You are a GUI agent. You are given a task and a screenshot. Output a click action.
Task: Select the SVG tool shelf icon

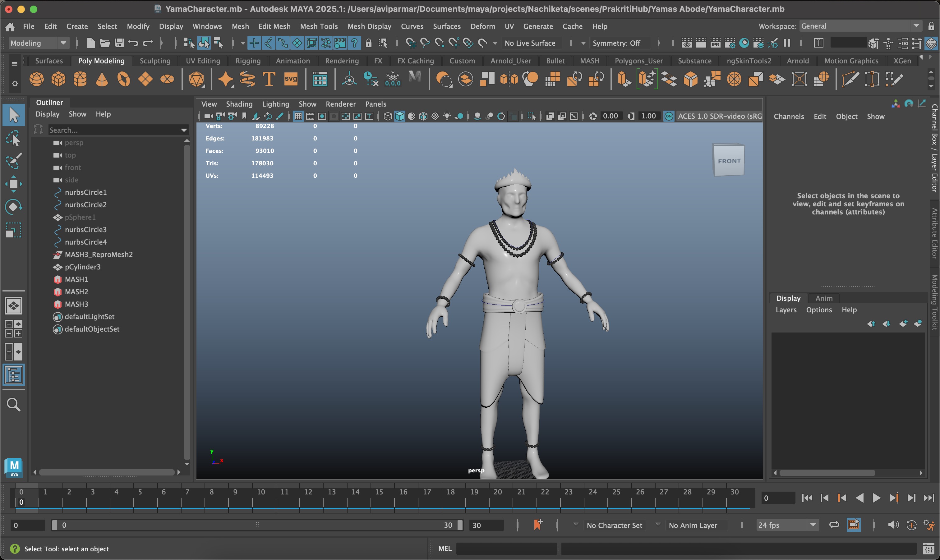point(291,80)
